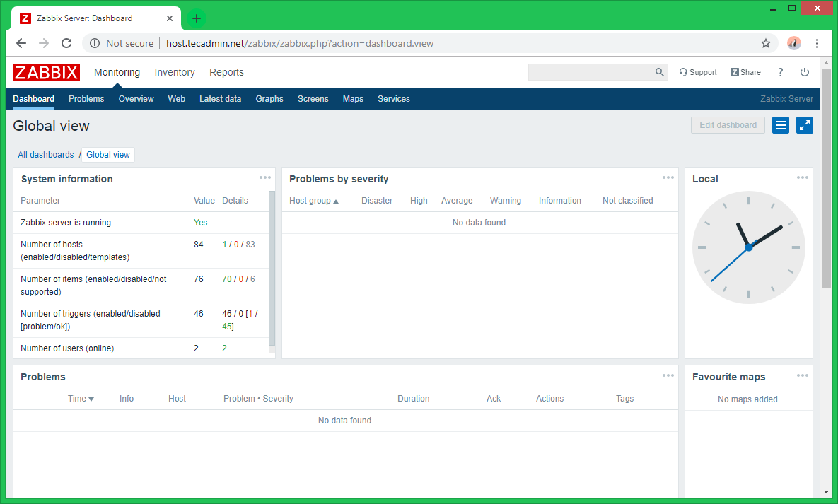Click the sign out power icon
Image resolution: width=838 pixels, height=504 pixels.
click(804, 72)
